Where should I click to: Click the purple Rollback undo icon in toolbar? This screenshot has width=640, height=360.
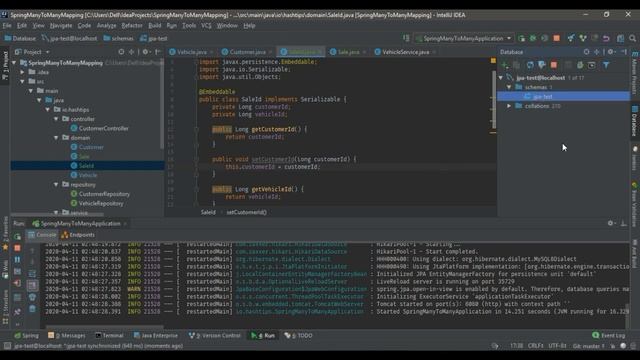[x=606, y=38]
